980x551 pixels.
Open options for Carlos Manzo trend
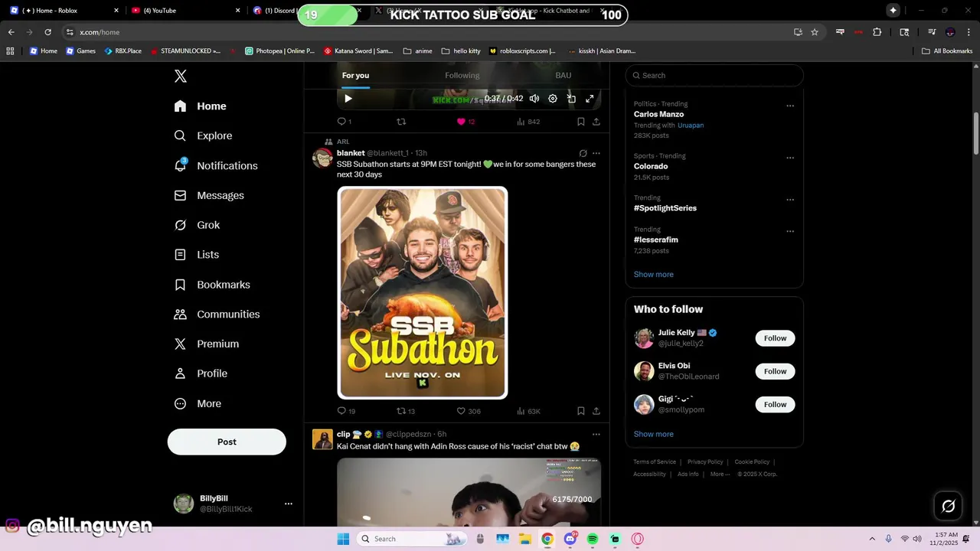(x=790, y=106)
